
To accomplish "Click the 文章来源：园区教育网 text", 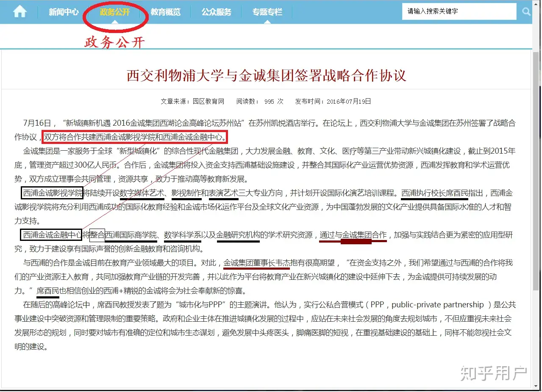I will [192, 102].
